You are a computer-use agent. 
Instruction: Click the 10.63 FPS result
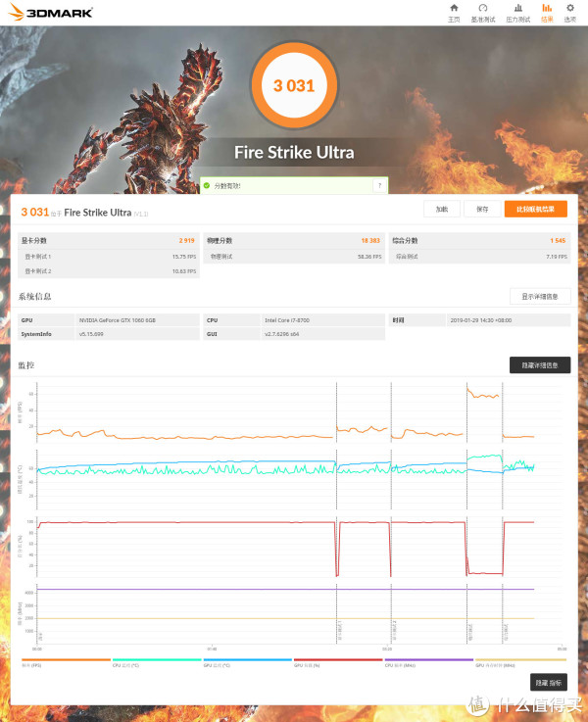184,271
